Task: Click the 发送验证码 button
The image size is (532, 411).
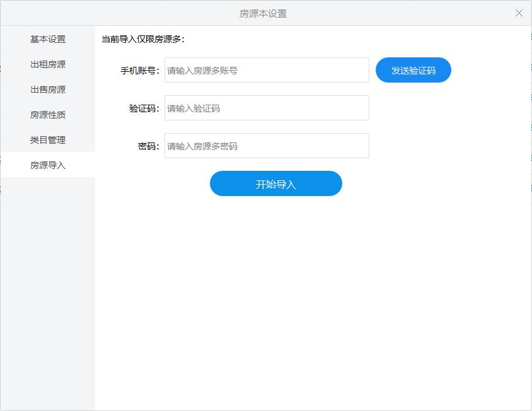Action: [413, 70]
